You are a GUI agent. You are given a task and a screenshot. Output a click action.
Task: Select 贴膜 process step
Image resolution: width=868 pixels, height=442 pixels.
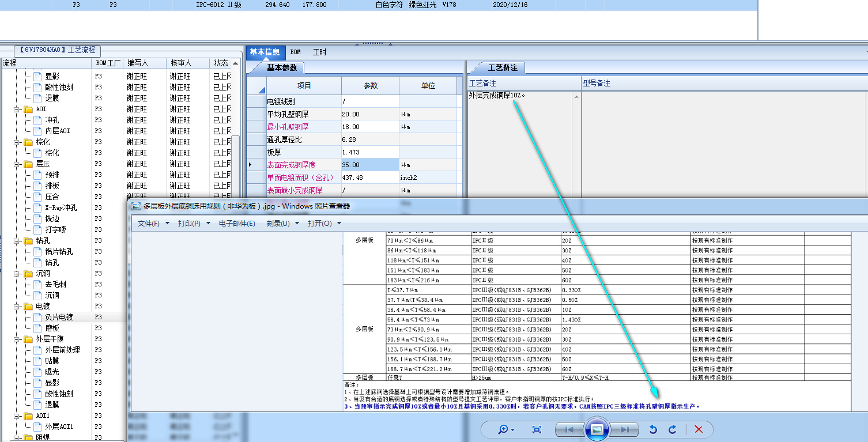click(52, 361)
